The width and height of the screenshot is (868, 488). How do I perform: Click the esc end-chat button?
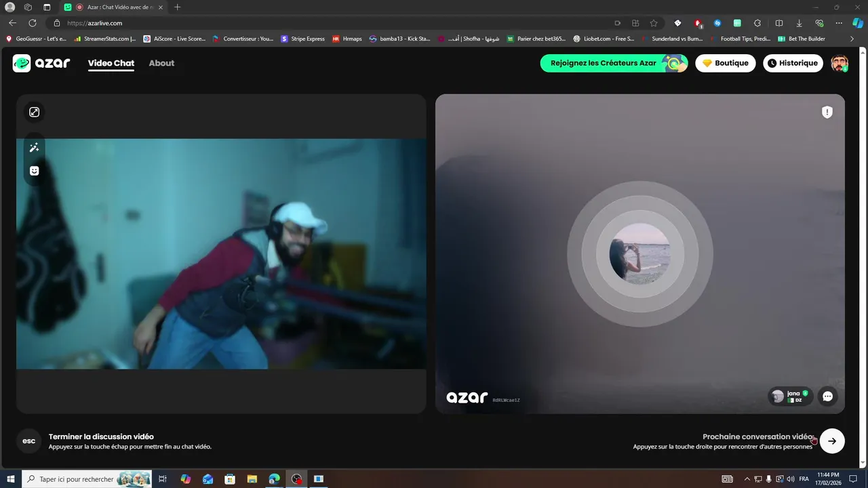(x=29, y=441)
